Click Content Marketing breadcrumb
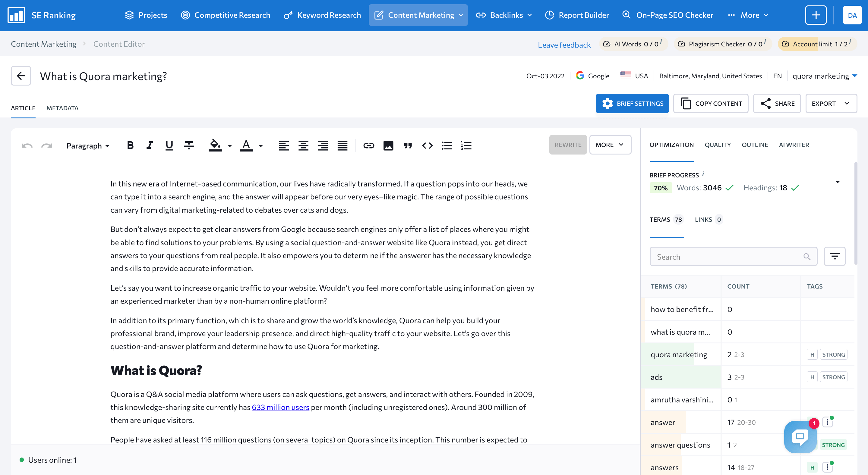The image size is (868, 475). pos(43,44)
